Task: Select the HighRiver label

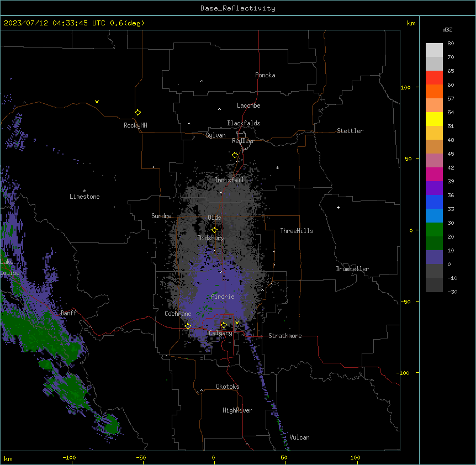Action: click(237, 410)
